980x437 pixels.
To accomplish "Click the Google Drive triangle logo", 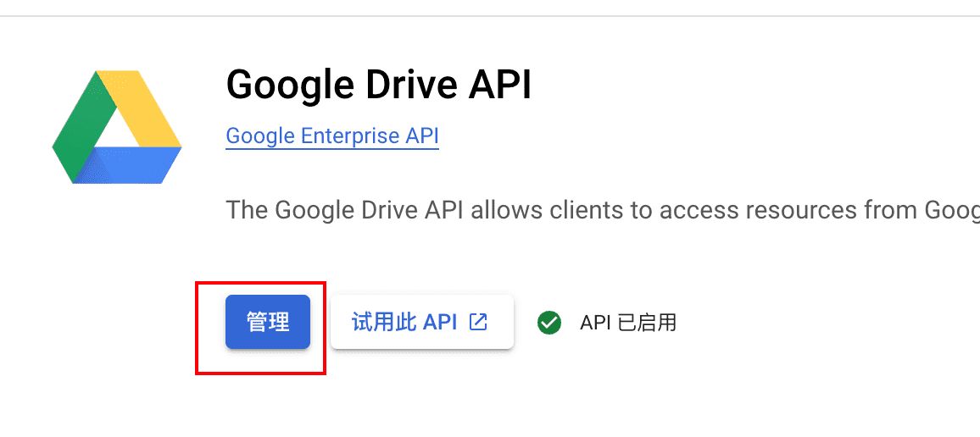I will tap(117, 127).
